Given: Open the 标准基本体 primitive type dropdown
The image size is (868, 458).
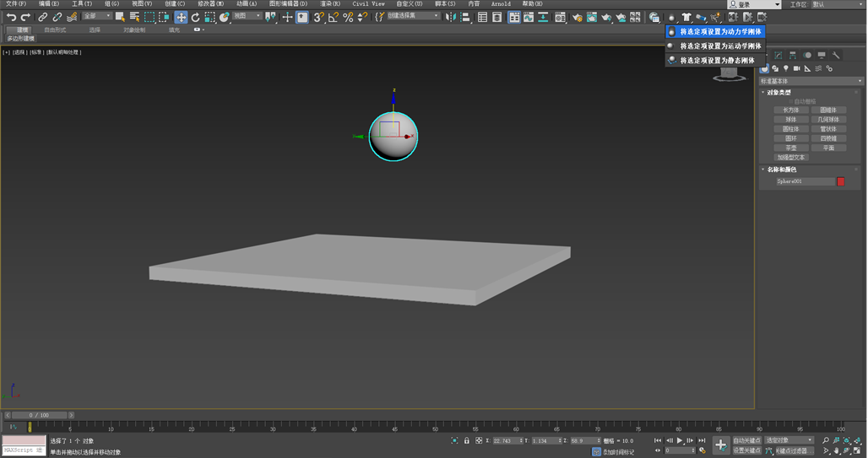Looking at the screenshot, I should (x=811, y=81).
